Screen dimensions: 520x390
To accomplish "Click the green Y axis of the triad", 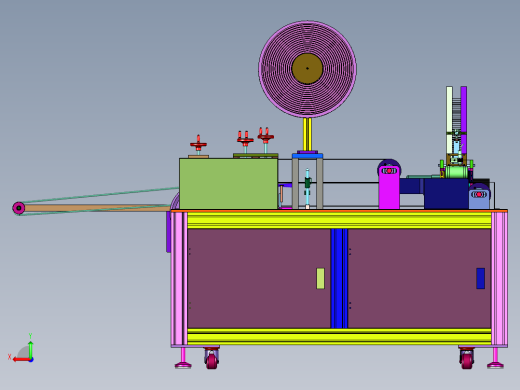I will [x=31, y=349].
